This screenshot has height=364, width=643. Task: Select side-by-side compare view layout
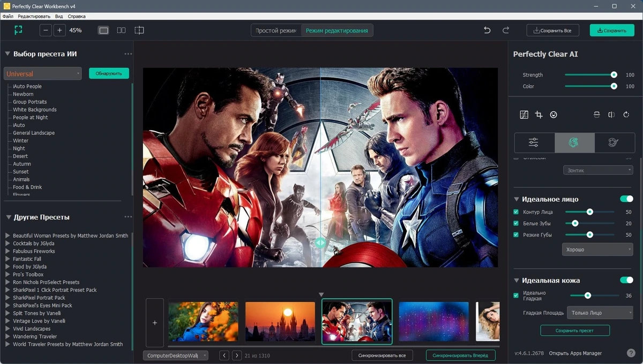pos(121,31)
